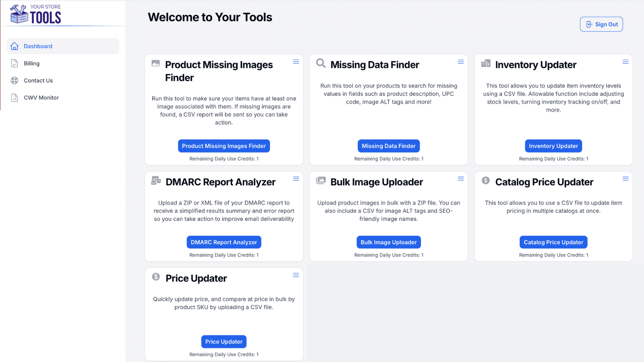Click the mail icon on DMARC Report Analyzer card
Viewport: 644px width, 362px height.
point(155,181)
